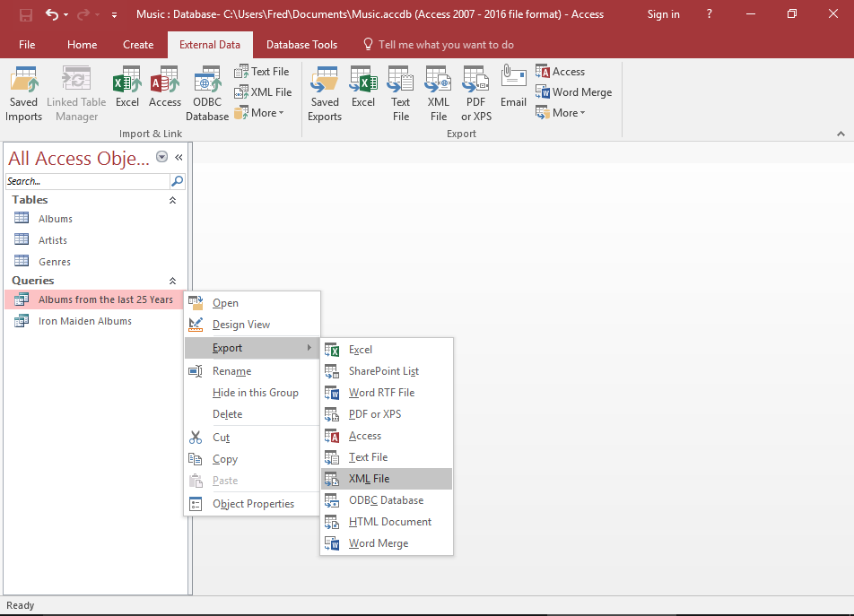Choose PDF or XPS in Export submenu

tap(387, 414)
